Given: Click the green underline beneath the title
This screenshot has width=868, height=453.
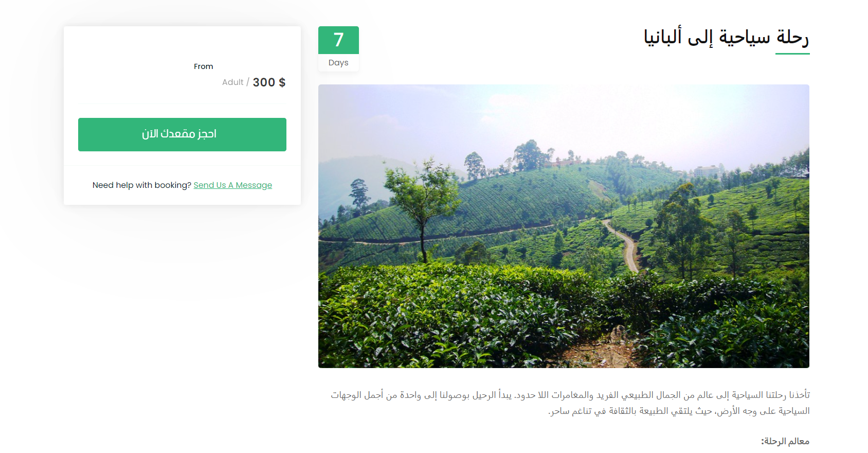Looking at the screenshot, I should click(792, 54).
